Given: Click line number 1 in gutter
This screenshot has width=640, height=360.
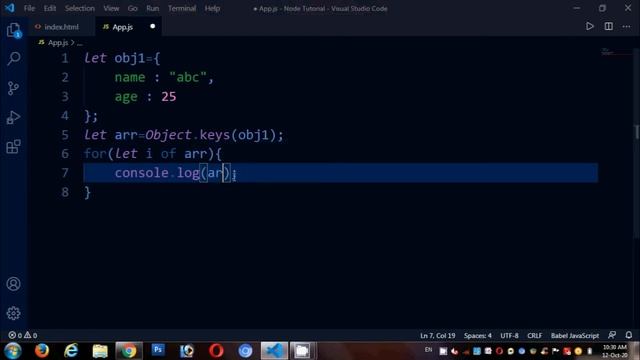Looking at the screenshot, I should pos(65,58).
